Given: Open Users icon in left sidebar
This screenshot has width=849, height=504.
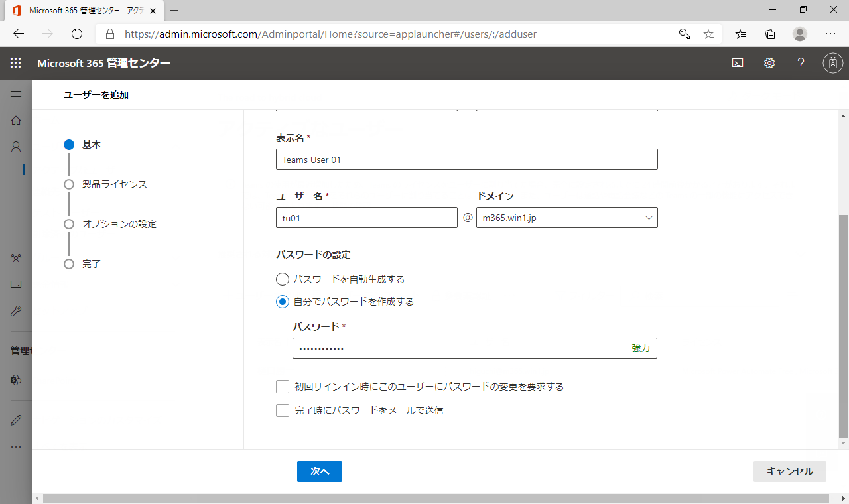Looking at the screenshot, I should (16, 147).
